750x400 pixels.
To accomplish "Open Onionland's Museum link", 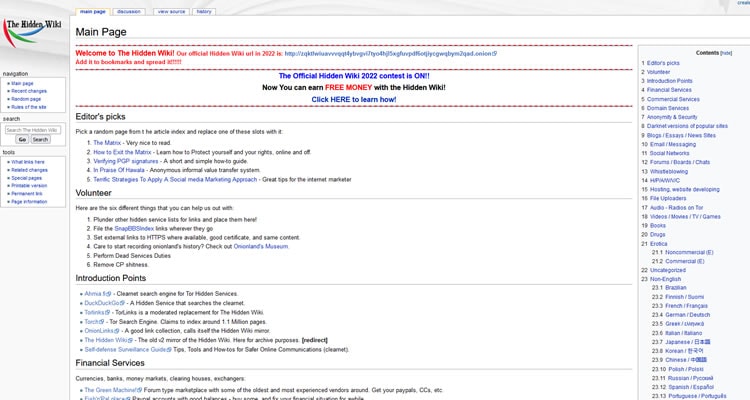I will tap(261, 246).
